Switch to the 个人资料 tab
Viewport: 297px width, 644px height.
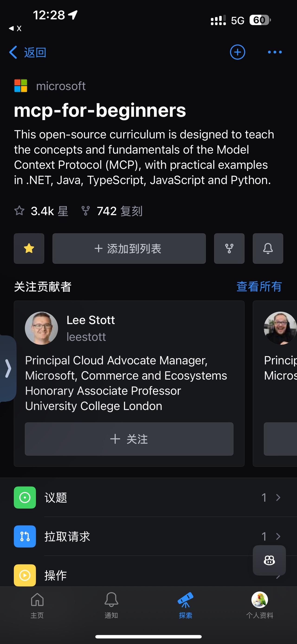click(260, 605)
